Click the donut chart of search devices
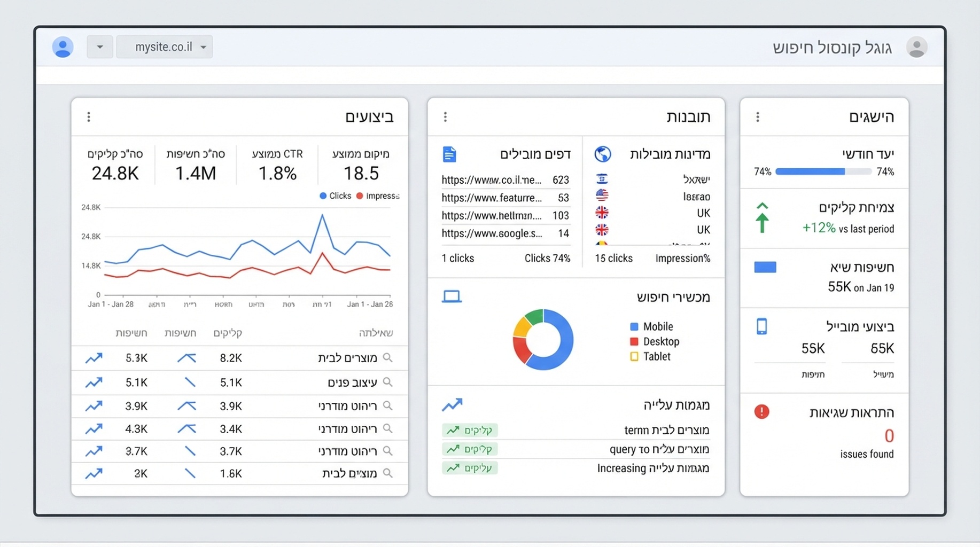Viewport: 980px width, 547px height. (543, 340)
